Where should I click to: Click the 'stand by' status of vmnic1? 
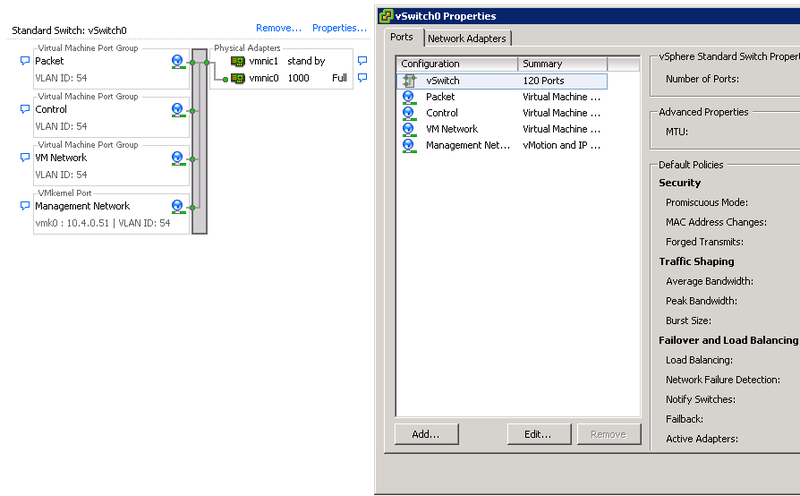(x=306, y=61)
